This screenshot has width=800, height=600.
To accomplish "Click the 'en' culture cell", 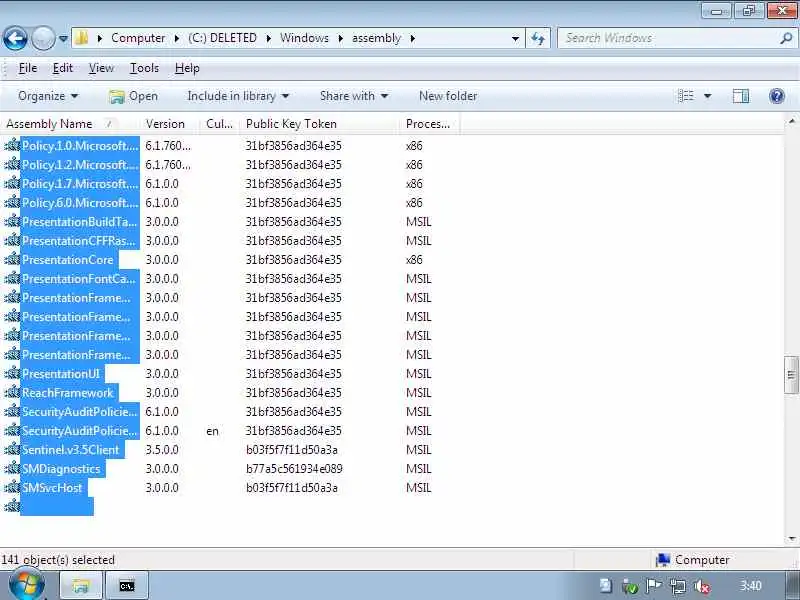I will (212, 431).
